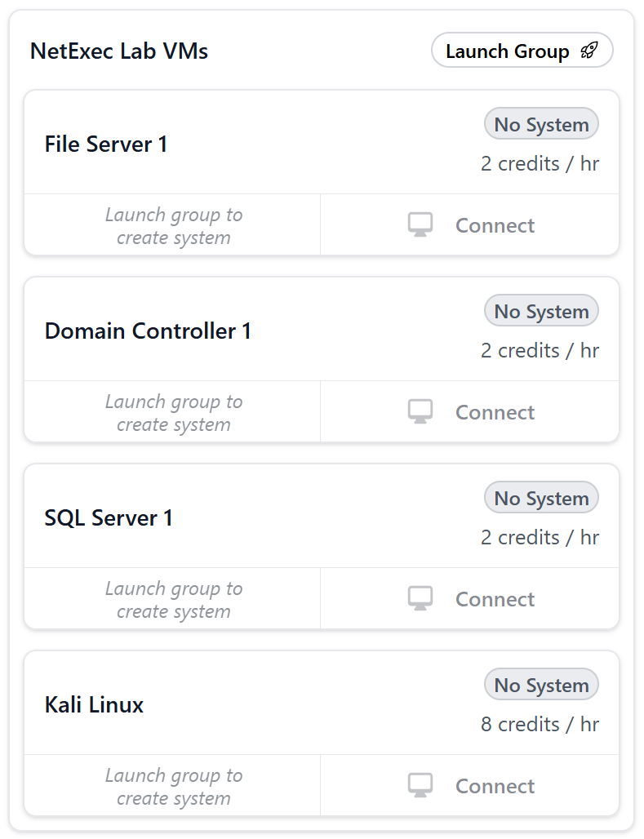The width and height of the screenshot is (644, 839).
Task: Click the monitor icon for Kali Linux
Action: (x=420, y=785)
